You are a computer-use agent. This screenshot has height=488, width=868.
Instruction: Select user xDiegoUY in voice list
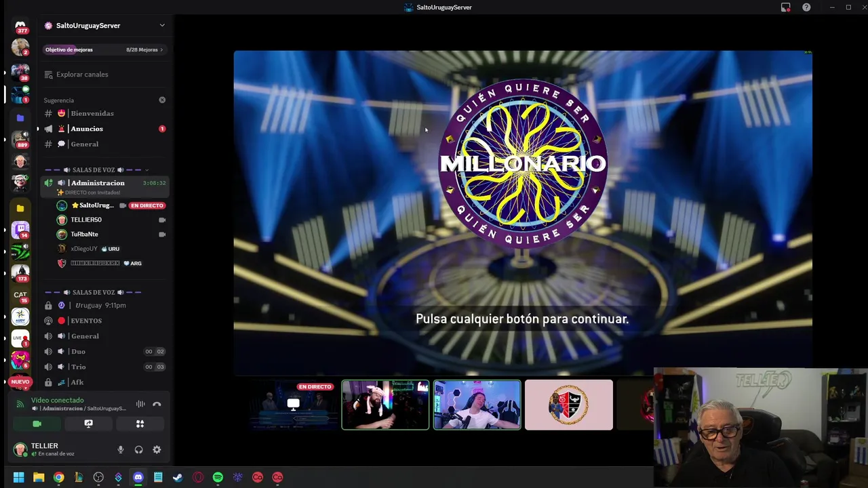point(84,249)
